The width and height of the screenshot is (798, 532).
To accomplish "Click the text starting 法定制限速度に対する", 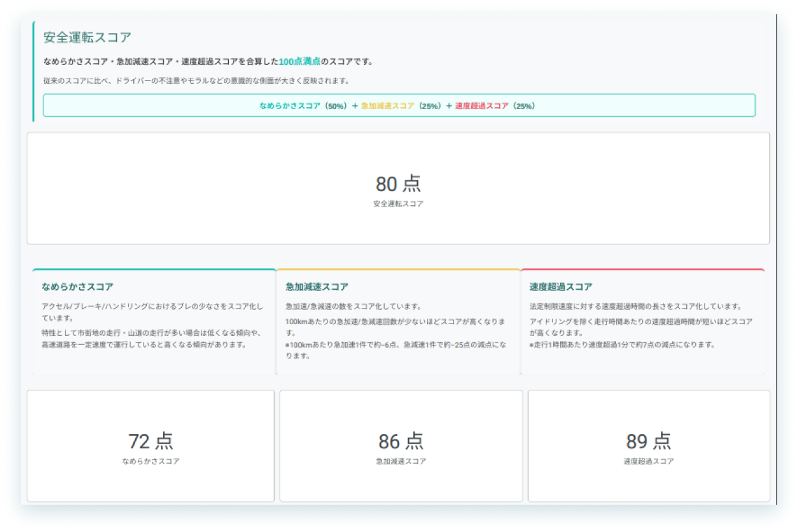I will (636, 307).
